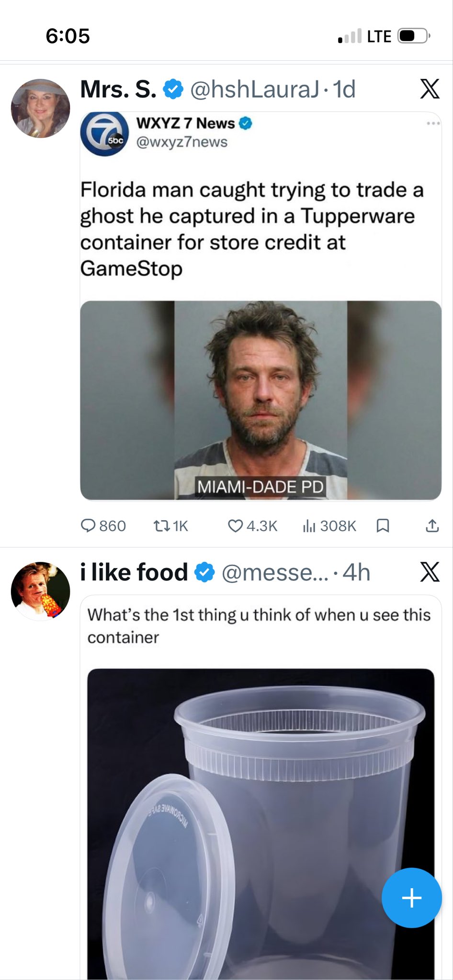Open the plastic container image
Image resolution: width=453 pixels, height=980 pixels.
[260, 823]
